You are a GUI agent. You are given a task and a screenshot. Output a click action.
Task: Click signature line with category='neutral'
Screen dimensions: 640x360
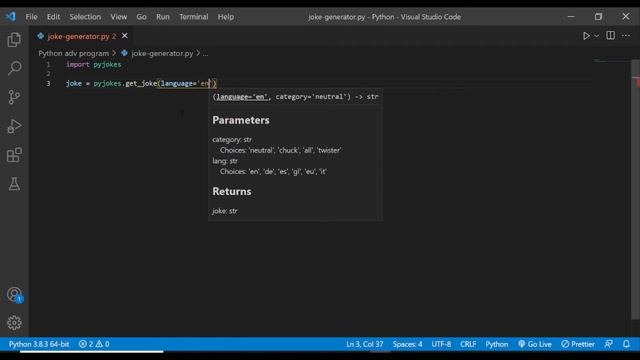(x=296, y=97)
